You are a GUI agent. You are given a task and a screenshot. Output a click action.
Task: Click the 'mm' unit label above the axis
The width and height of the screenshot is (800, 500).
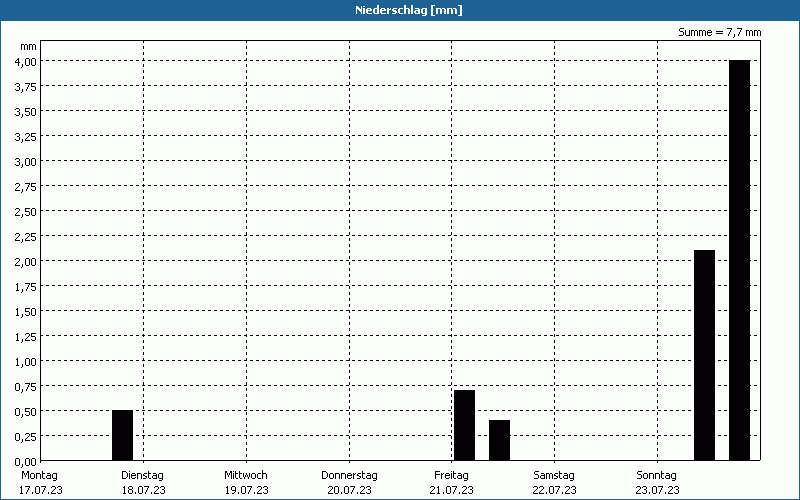click(x=29, y=47)
